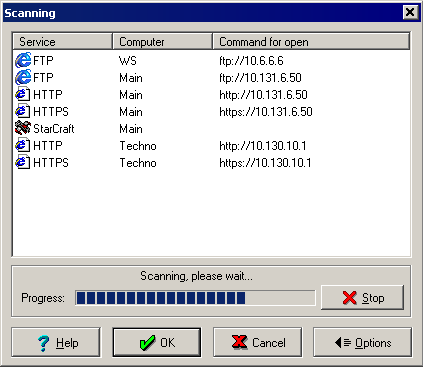Click the FTP icon for Main computer
423x367 pixels.
(x=23, y=77)
